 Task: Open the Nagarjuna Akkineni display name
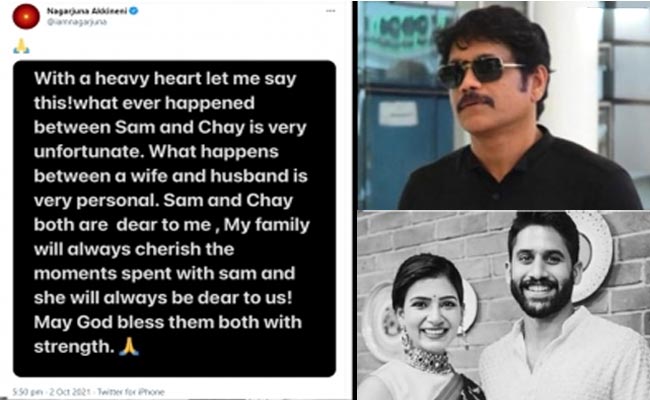coord(87,11)
